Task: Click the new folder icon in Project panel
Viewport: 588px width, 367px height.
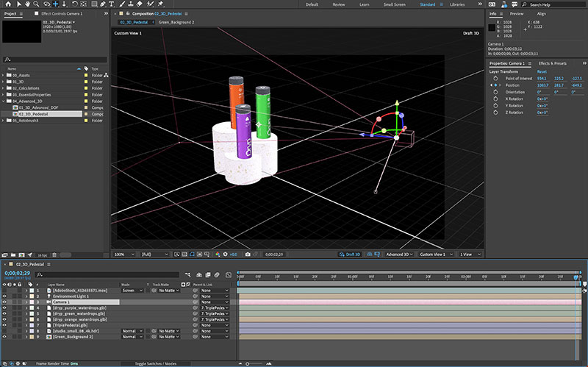Action: tap(13, 254)
